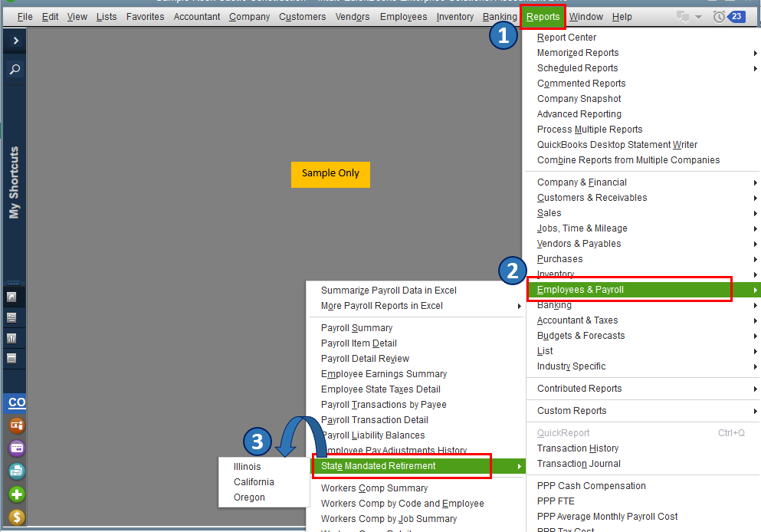This screenshot has width=761, height=532.
Task: Open the Edit menu
Action: pyautogui.click(x=50, y=17)
